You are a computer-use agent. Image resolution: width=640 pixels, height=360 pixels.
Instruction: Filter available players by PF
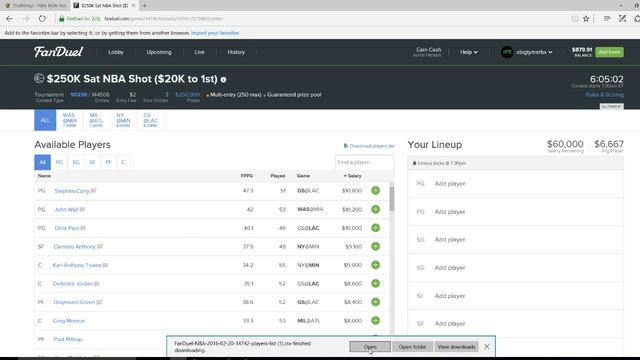(x=108, y=162)
